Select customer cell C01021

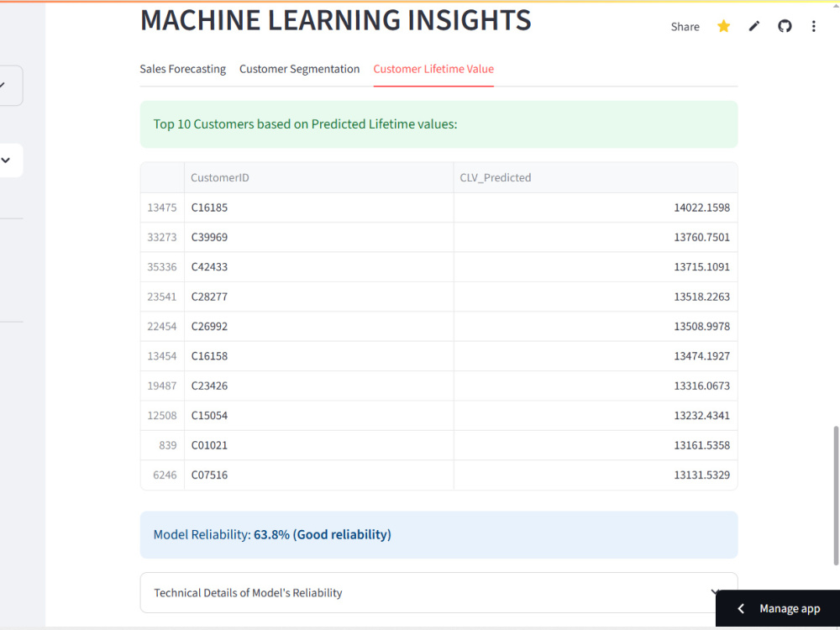pos(318,445)
